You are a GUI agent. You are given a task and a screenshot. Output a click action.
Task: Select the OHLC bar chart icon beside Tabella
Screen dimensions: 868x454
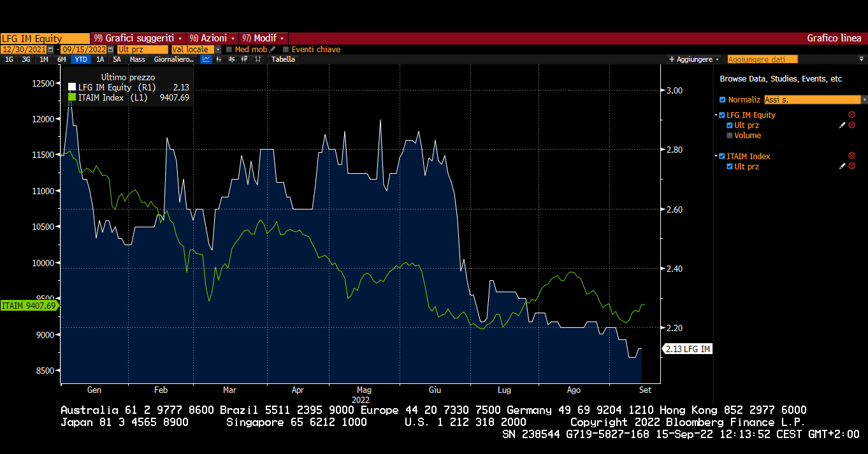click(x=257, y=59)
